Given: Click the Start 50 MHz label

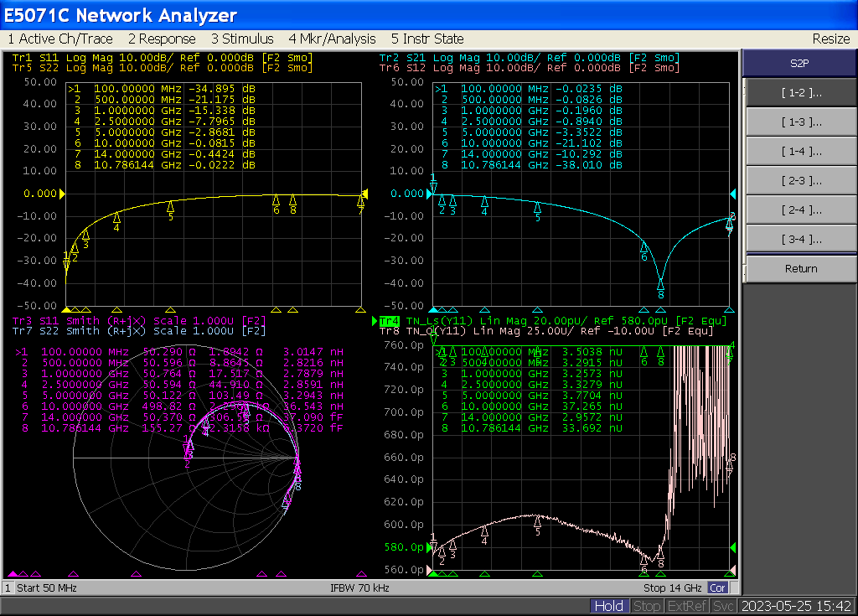Looking at the screenshot, I should (x=47, y=588).
